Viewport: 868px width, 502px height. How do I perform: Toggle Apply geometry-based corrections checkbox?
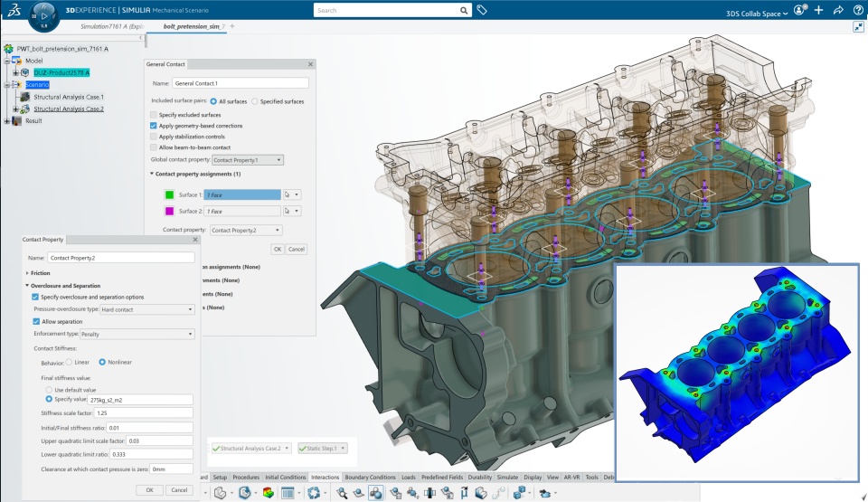click(x=154, y=126)
